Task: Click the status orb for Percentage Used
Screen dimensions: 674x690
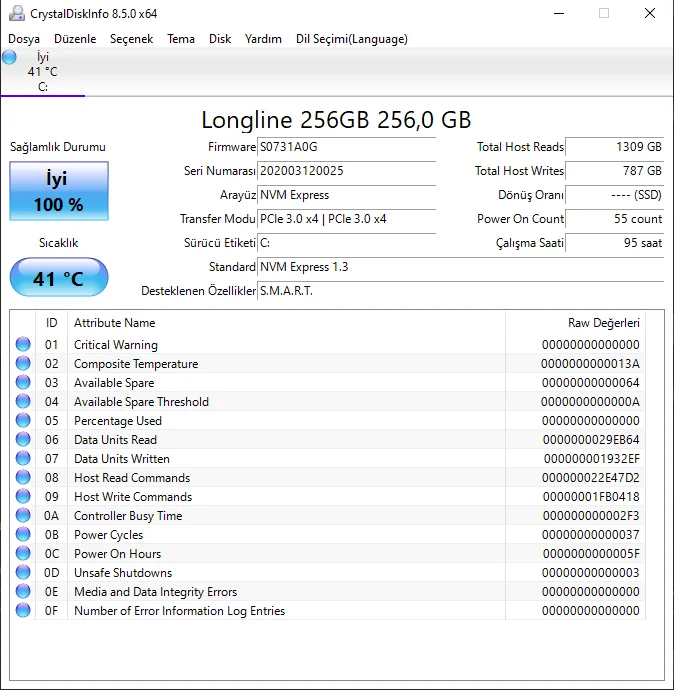Action: tap(23, 420)
